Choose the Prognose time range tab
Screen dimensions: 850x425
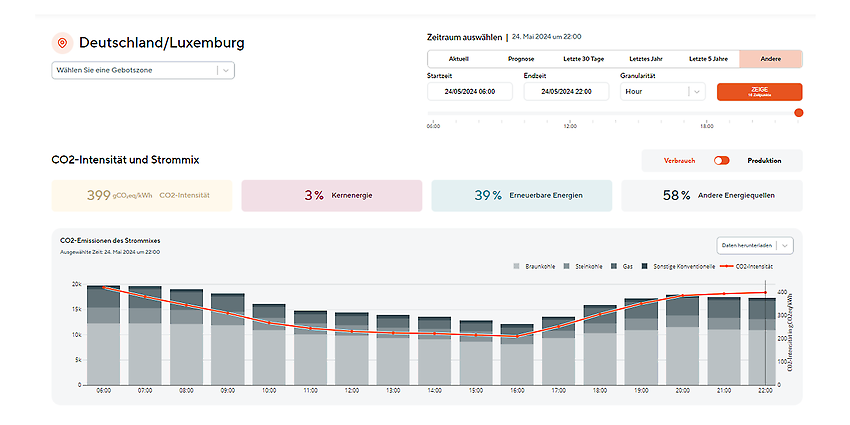point(521,59)
